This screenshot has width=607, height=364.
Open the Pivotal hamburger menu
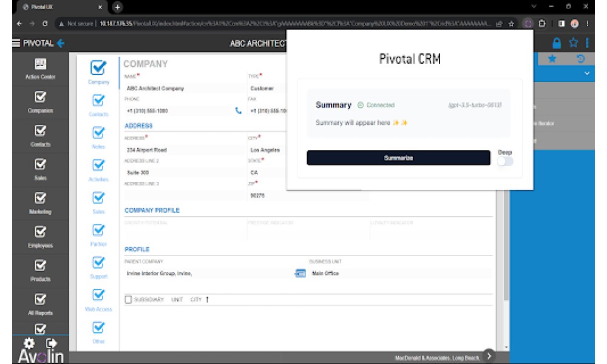tap(16, 42)
